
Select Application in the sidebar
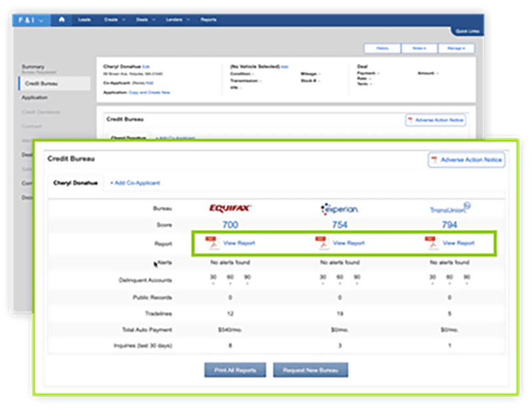point(35,98)
